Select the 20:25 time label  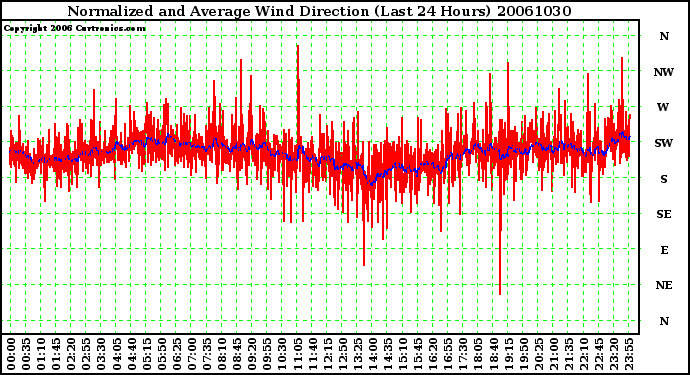pos(539,354)
